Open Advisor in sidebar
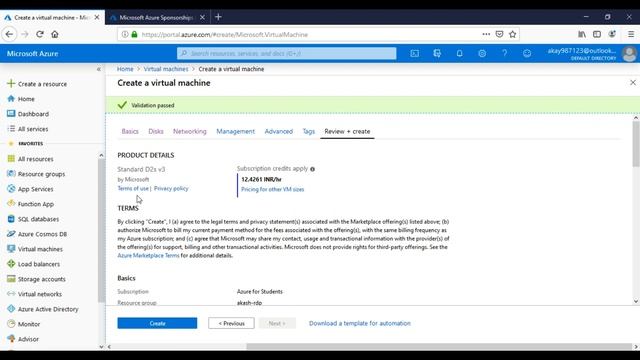 23,339
